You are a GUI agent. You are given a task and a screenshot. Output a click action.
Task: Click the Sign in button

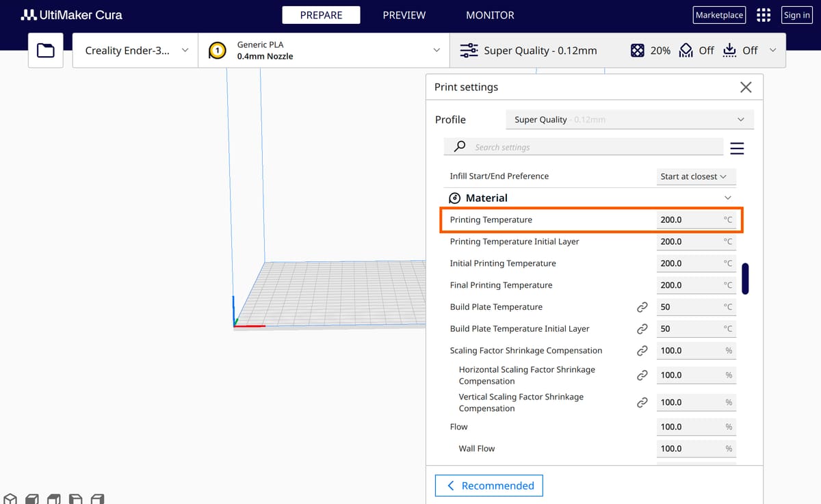(x=797, y=15)
